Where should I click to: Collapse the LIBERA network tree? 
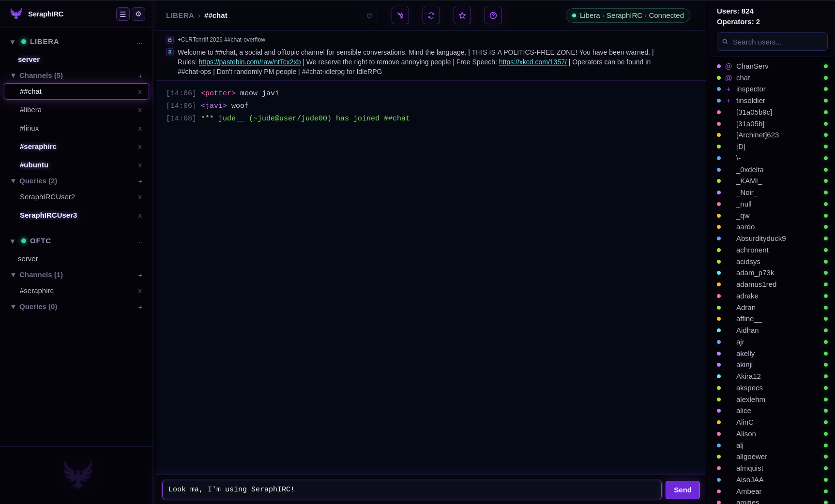coord(13,42)
